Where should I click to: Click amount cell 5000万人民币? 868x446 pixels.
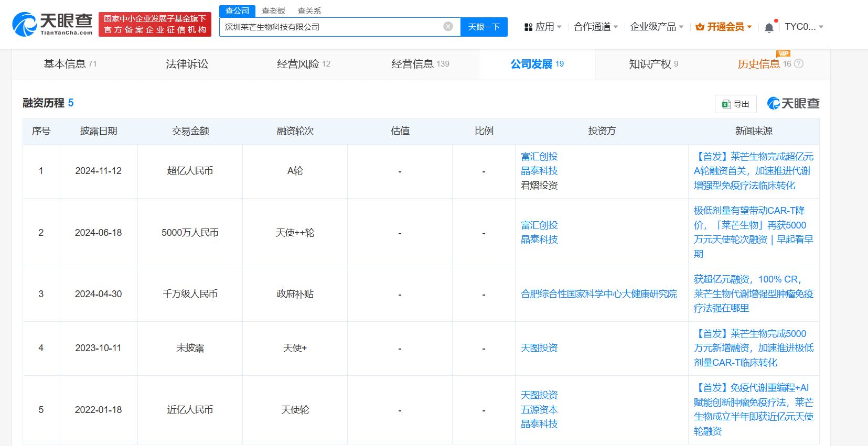click(190, 233)
